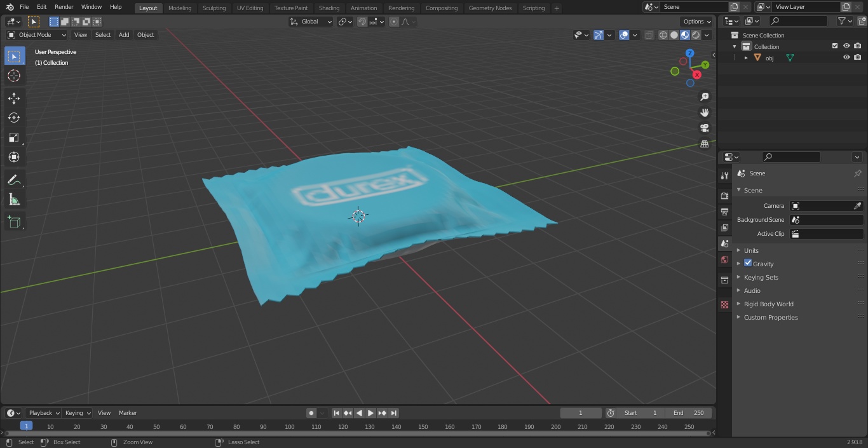Switch to solid viewport shading
The image size is (868, 448).
pos(674,35)
